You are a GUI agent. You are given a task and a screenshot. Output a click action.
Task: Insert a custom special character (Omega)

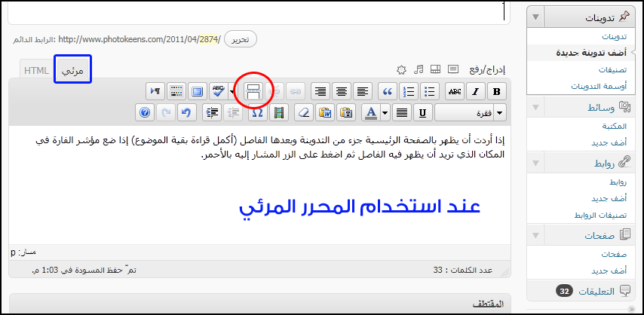click(x=256, y=112)
